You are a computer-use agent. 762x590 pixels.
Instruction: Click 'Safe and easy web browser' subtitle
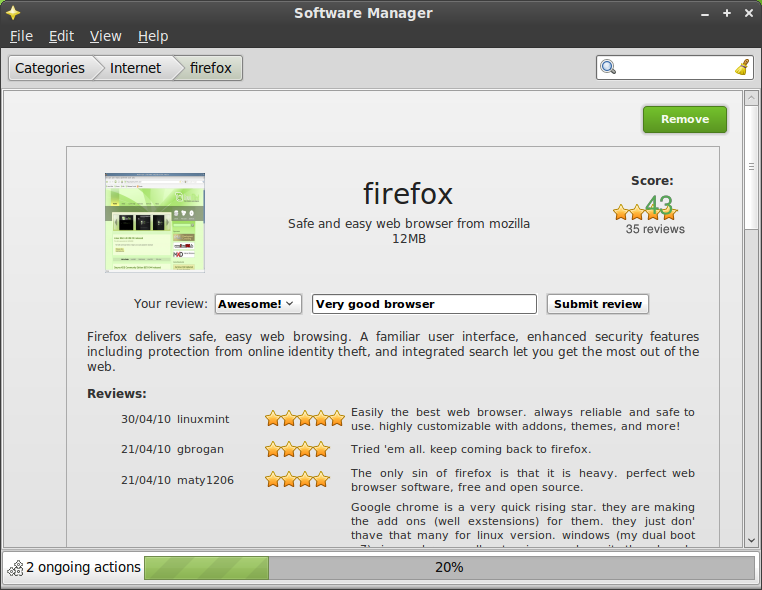(409, 224)
